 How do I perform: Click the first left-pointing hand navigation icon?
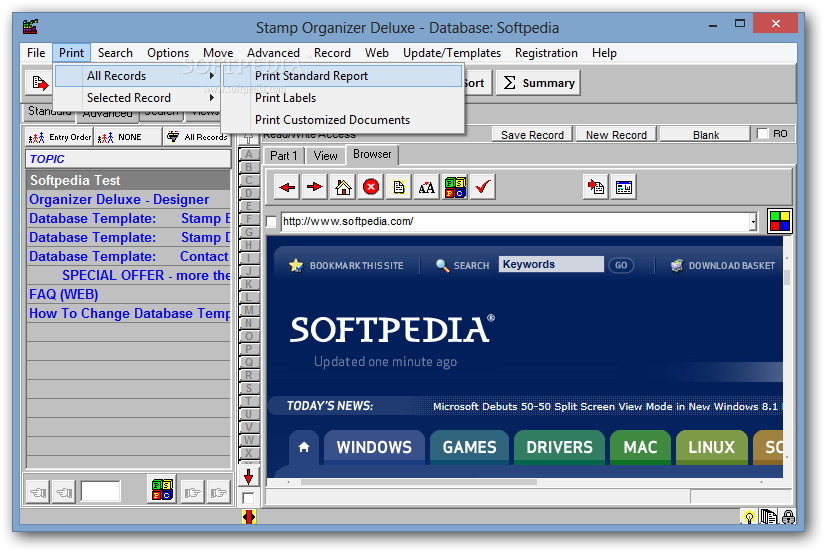click(x=38, y=492)
